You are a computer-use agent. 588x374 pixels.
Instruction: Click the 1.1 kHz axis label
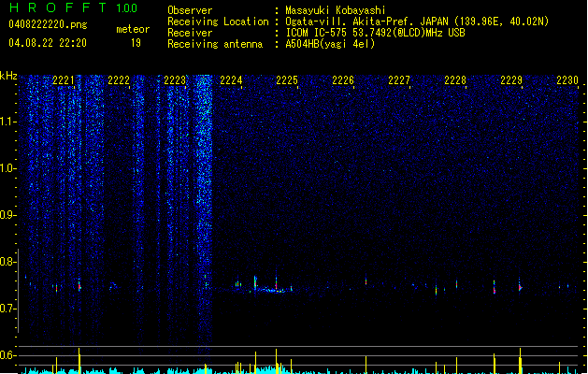[x=8, y=122]
